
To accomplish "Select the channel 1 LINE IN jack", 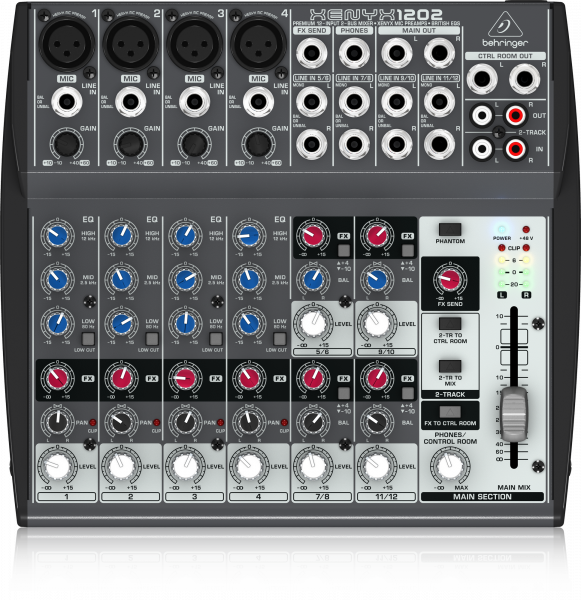I will [x=67, y=102].
